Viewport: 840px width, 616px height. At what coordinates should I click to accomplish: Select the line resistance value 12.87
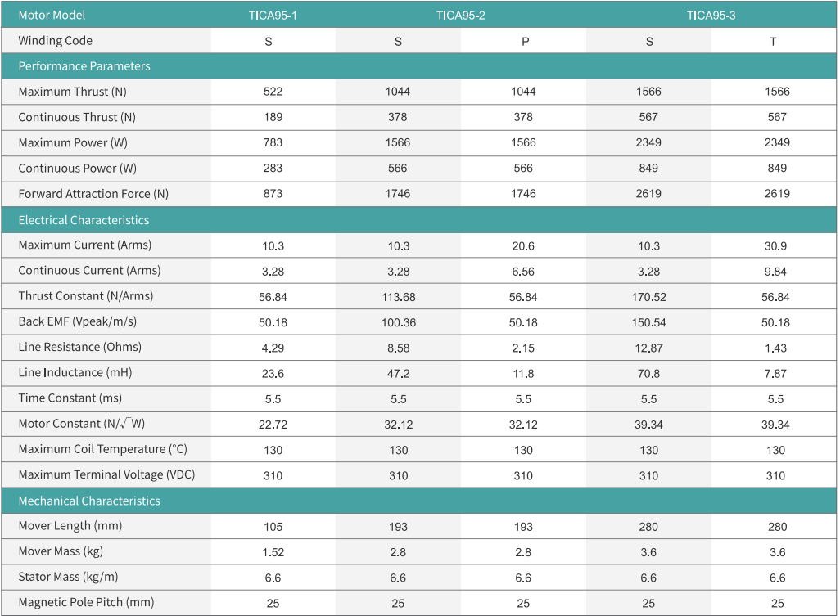(649, 348)
